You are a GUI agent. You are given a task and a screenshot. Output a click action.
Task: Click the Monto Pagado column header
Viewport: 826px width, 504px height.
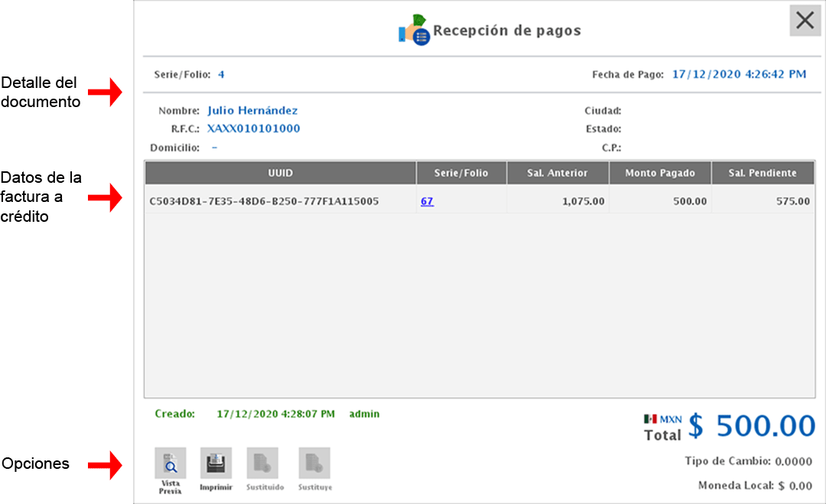point(660,173)
